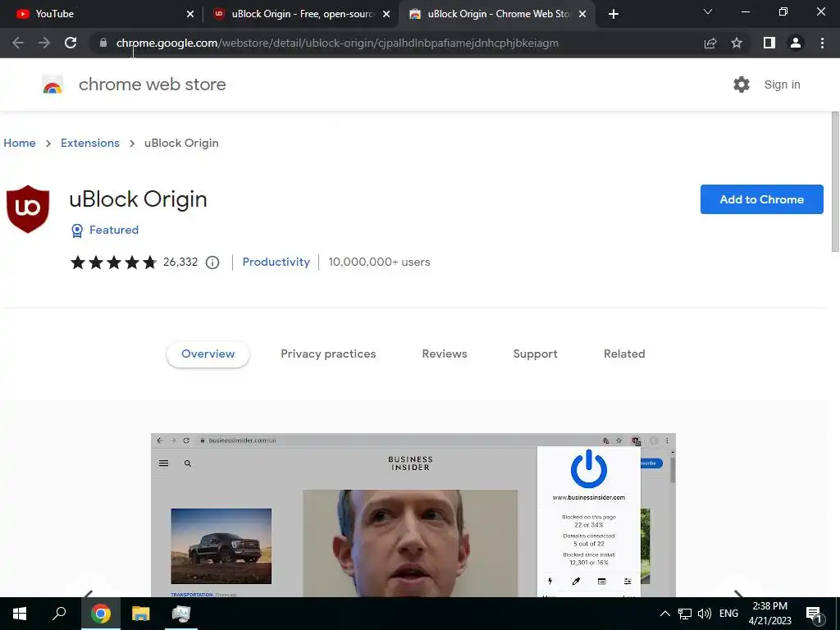Close the uBlock Origin Free open-source tab

386,14
